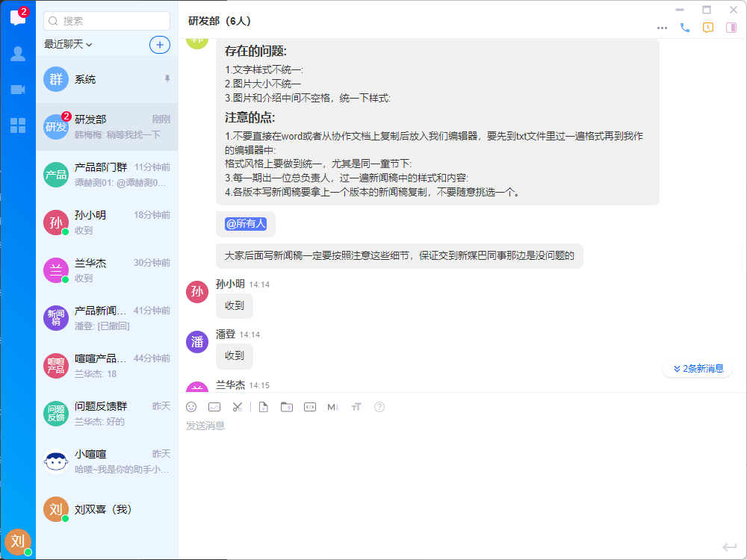Open the emoji picker in message toolbar
Viewport: 747px width, 560px height.
pyautogui.click(x=191, y=407)
